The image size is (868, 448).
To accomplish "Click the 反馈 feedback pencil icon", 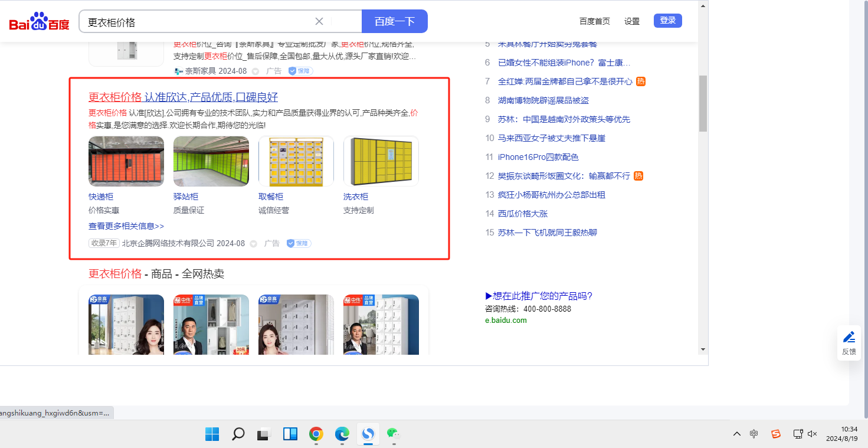I will [x=849, y=337].
